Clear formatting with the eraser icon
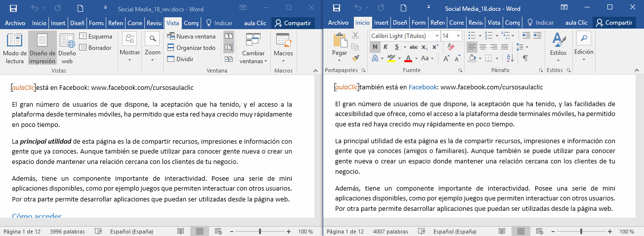This screenshot has width=644, height=236. pyautogui.click(x=450, y=47)
